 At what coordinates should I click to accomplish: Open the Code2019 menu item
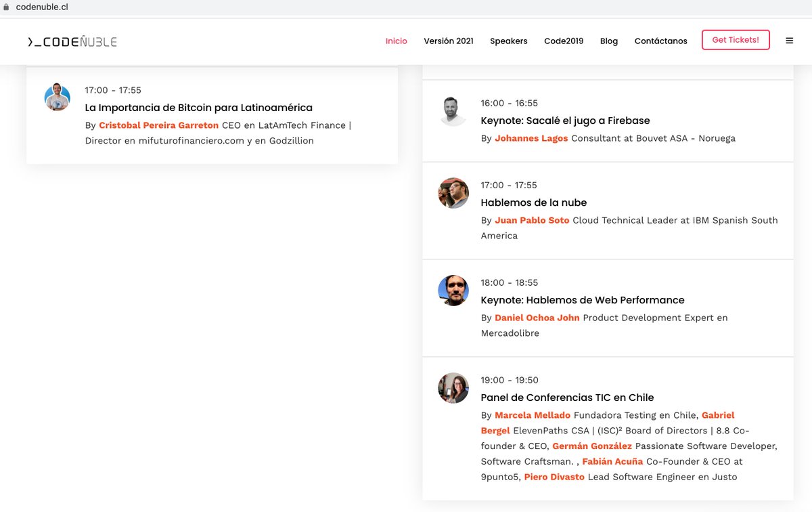tap(564, 41)
